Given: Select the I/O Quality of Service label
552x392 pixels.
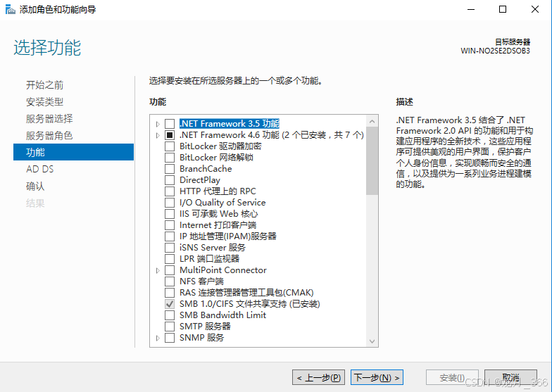Looking at the screenshot, I should coord(222,203).
